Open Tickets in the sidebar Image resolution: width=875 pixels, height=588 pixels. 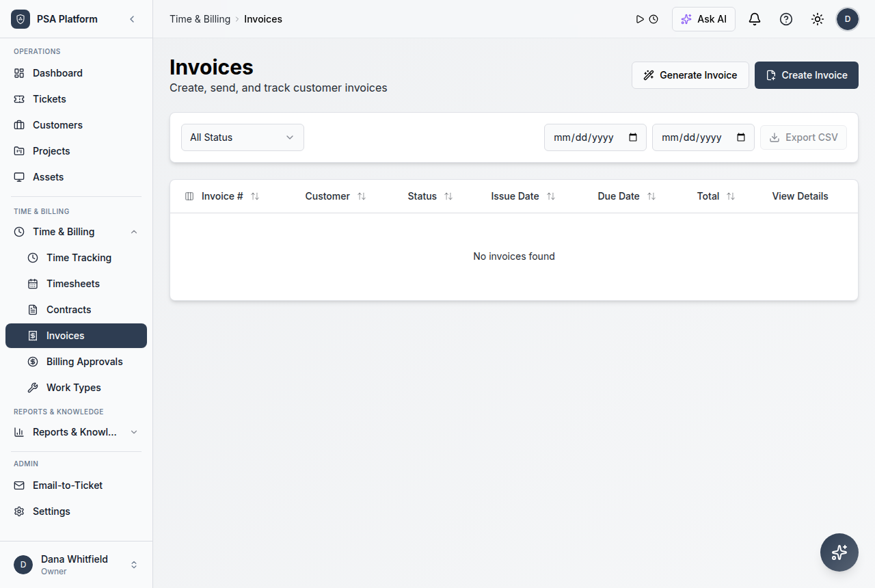point(76,99)
